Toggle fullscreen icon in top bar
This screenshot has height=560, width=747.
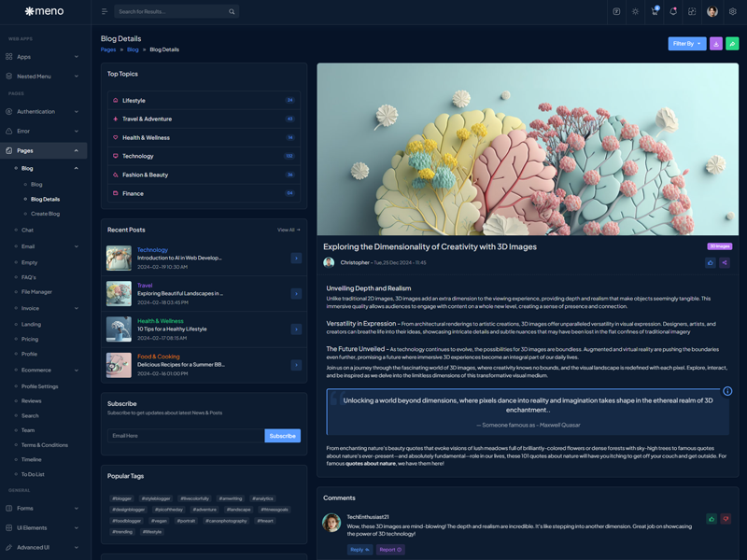coord(692,12)
